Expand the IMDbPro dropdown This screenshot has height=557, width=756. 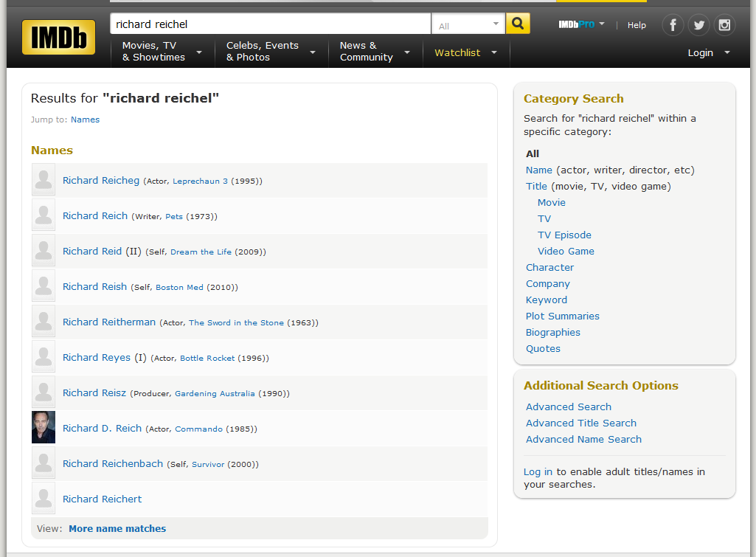click(581, 24)
